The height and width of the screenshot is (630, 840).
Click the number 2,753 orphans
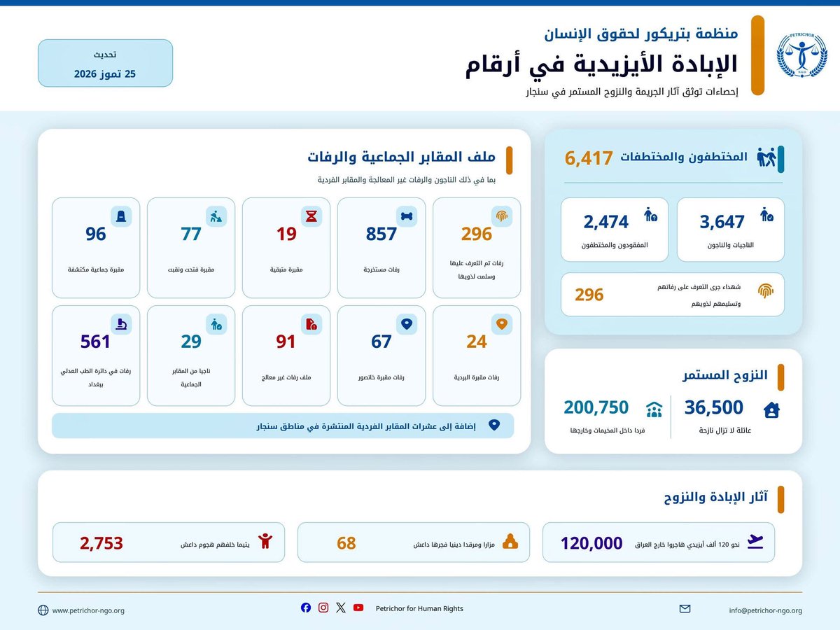101,542
